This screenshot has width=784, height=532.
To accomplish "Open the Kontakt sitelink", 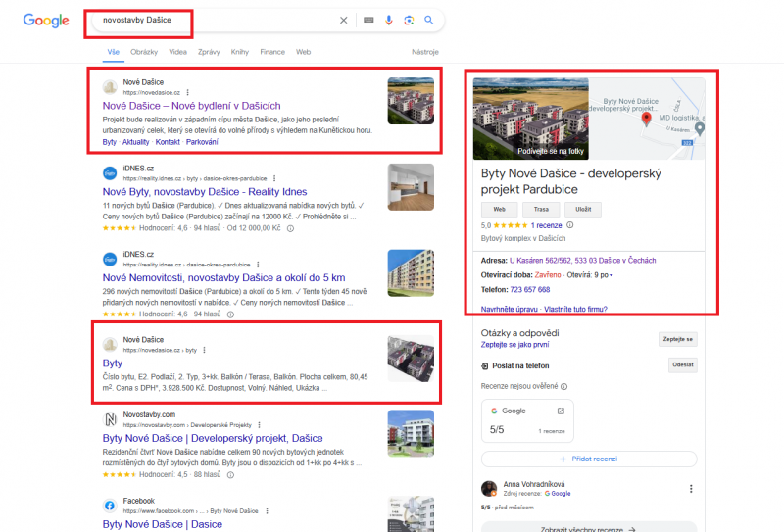I will click(x=168, y=142).
